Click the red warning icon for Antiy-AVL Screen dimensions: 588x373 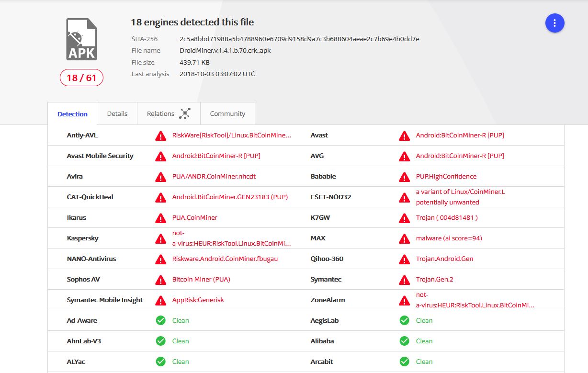[x=161, y=136]
